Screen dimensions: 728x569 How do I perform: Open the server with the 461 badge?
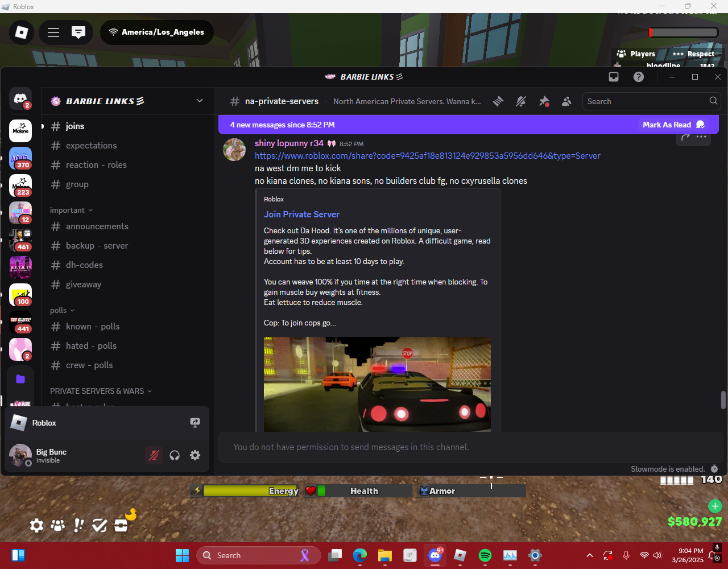pyautogui.click(x=20, y=240)
